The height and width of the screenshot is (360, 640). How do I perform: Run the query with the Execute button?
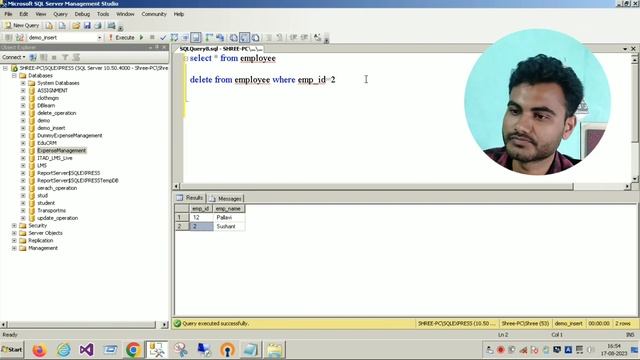pos(122,38)
